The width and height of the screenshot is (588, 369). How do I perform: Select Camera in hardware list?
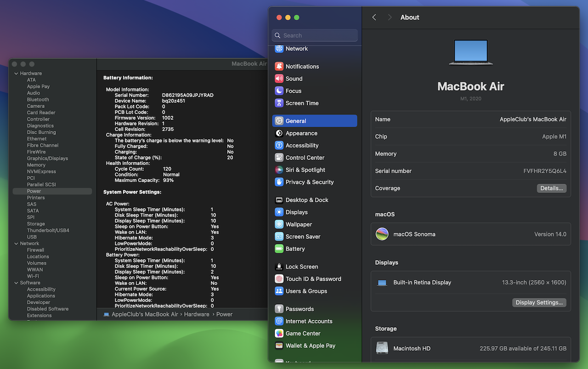pos(36,106)
